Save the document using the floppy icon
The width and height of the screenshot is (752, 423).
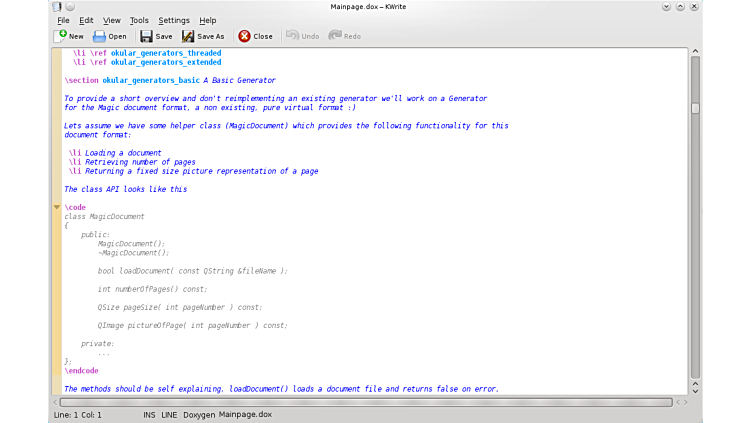click(x=146, y=36)
